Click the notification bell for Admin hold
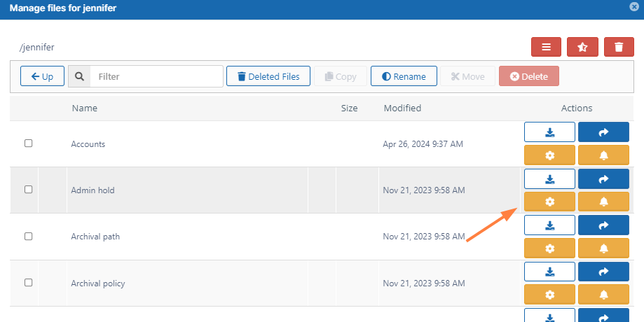This screenshot has width=644, height=322. (x=603, y=202)
